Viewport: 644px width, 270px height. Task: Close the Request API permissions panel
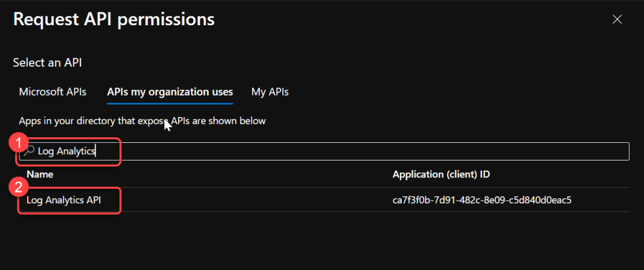coord(617,19)
